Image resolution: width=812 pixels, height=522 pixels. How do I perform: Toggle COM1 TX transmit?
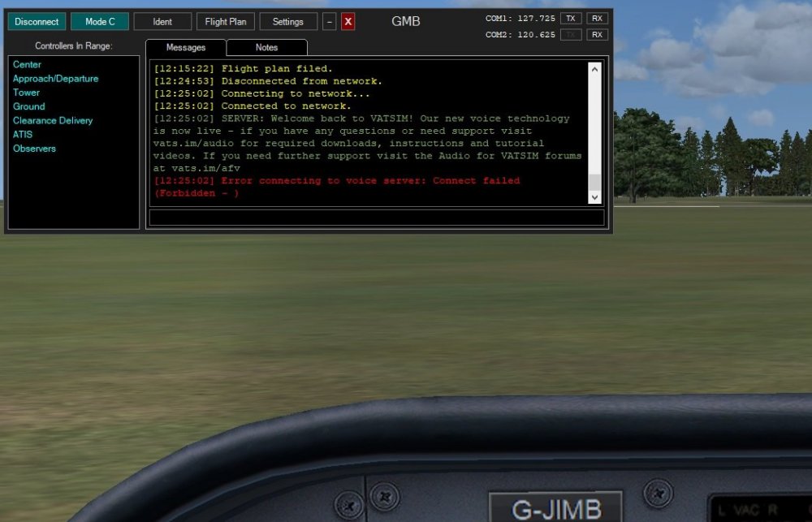(571, 18)
